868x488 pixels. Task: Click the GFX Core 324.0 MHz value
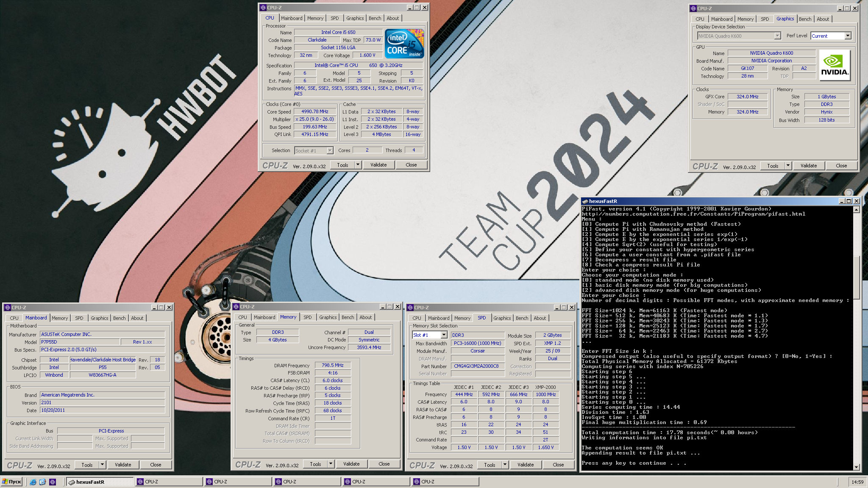(x=748, y=97)
